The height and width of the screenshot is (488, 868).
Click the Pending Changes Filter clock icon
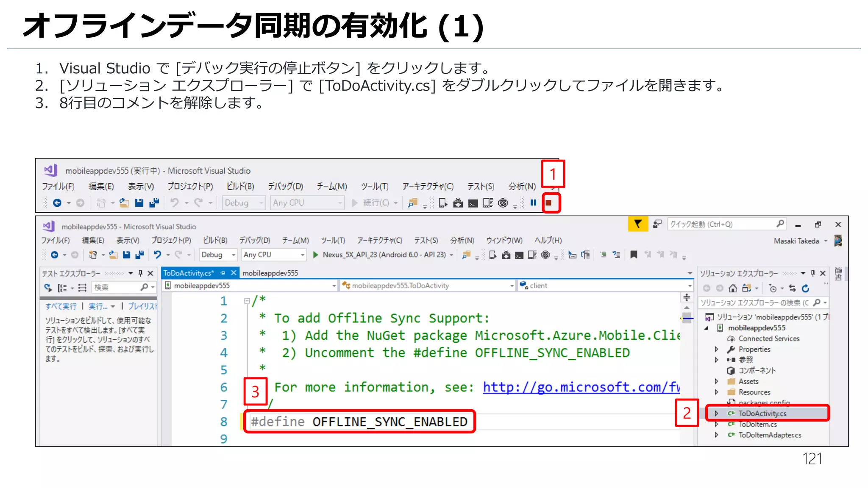click(773, 288)
